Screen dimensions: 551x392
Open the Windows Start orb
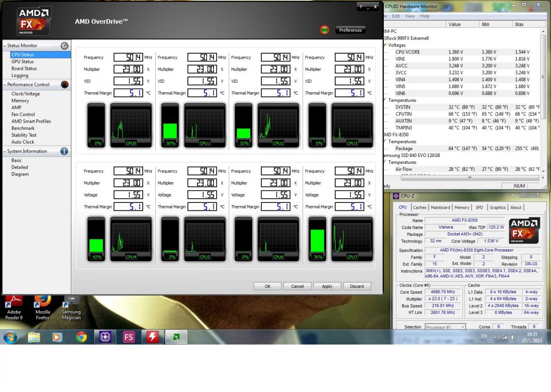[x=10, y=337]
